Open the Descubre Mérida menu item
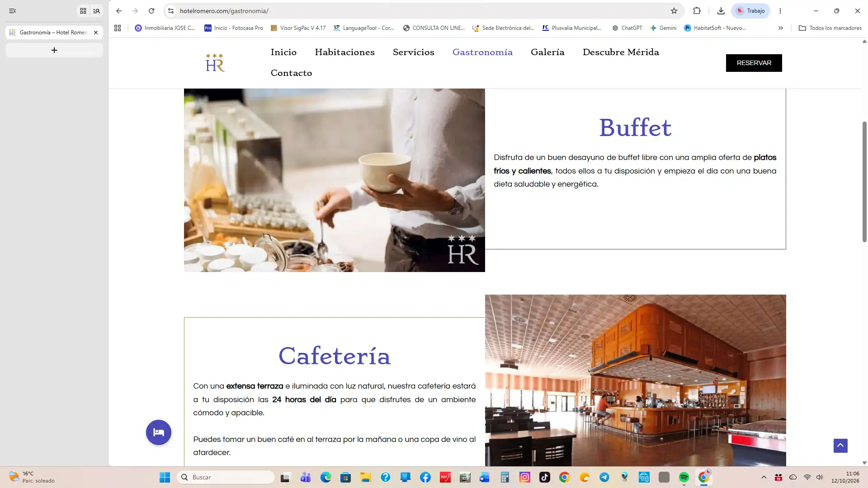The width and height of the screenshot is (868, 488). (x=621, y=52)
